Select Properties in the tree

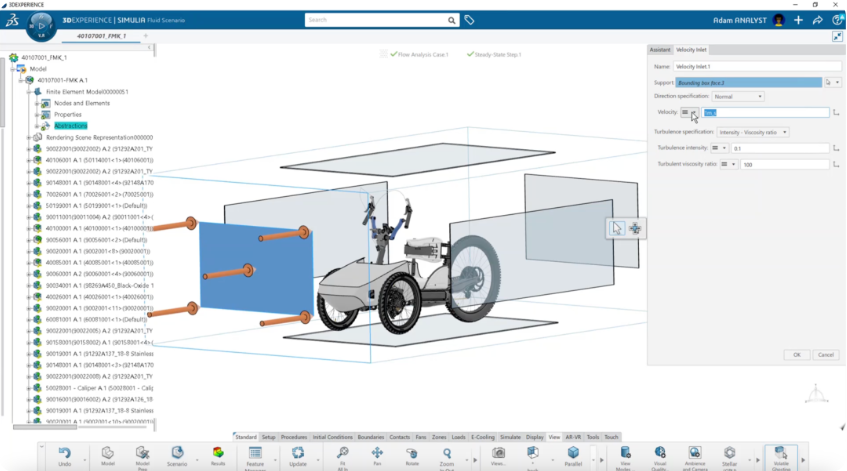pyautogui.click(x=68, y=115)
